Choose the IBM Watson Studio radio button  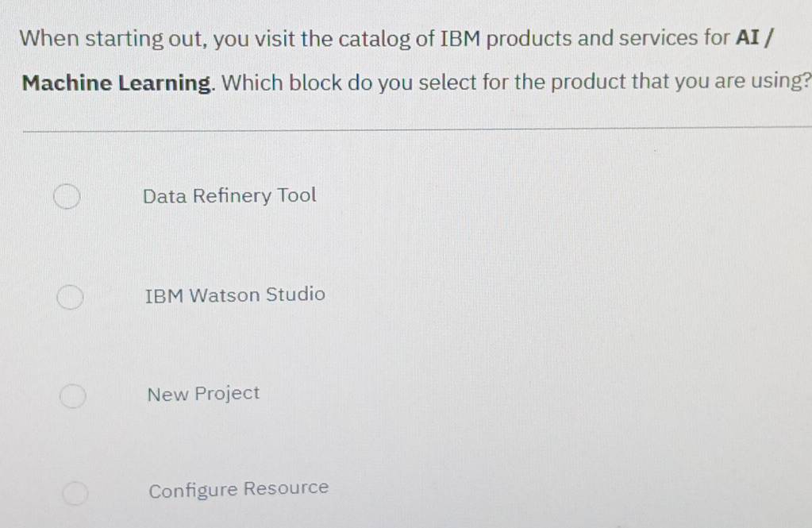coord(70,297)
